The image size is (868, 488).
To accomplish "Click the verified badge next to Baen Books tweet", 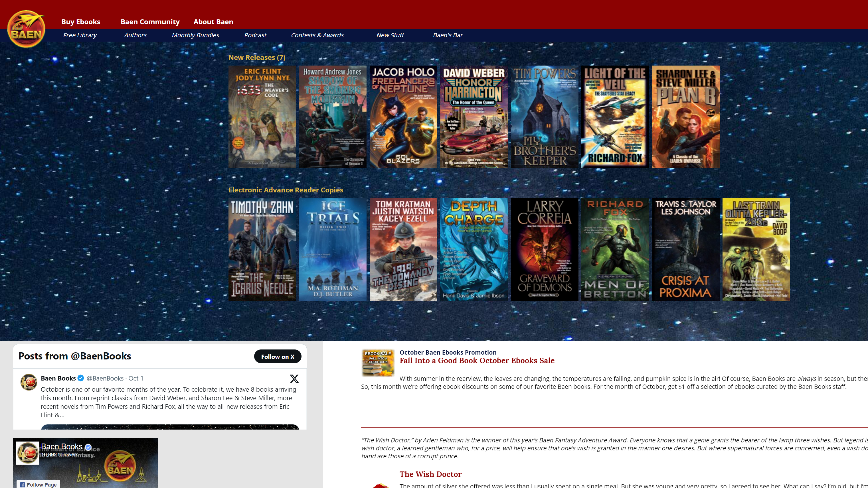I will pyautogui.click(x=81, y=378).
